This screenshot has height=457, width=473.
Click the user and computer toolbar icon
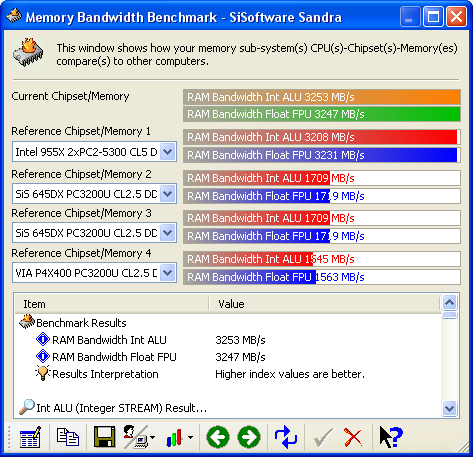136,437
